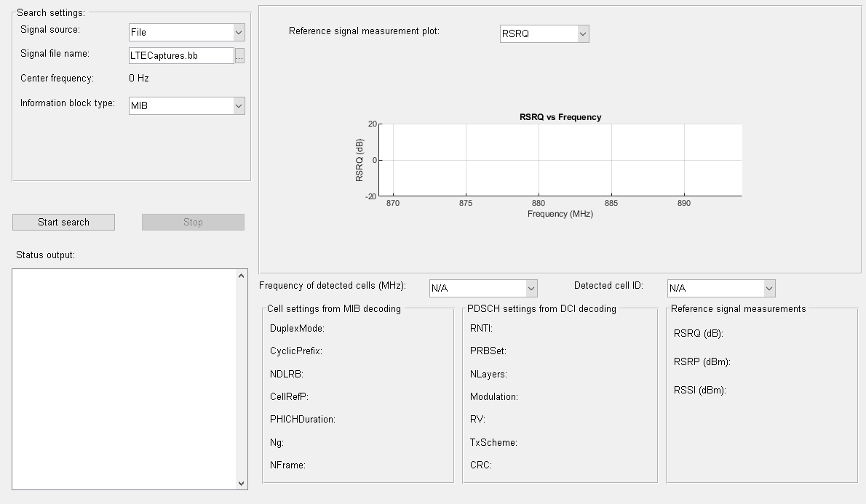The width and height of the screenshot is (866, 504).
Task: Open the Reference signal measurement plot dropdown
Action: click(544, 33)
